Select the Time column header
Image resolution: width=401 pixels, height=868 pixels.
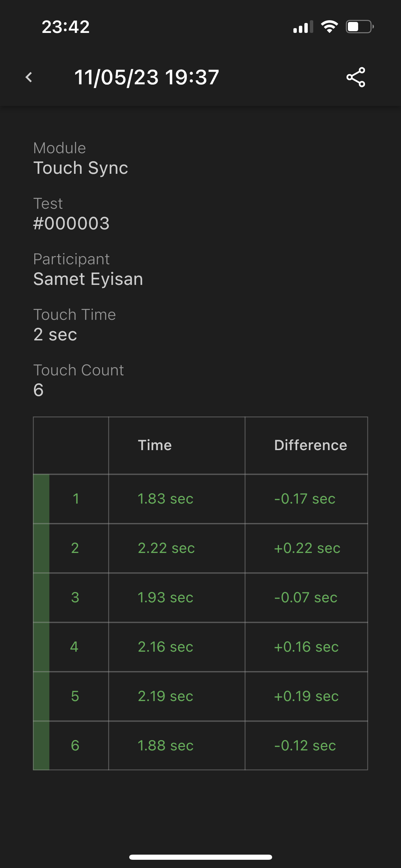pos(155,445)
